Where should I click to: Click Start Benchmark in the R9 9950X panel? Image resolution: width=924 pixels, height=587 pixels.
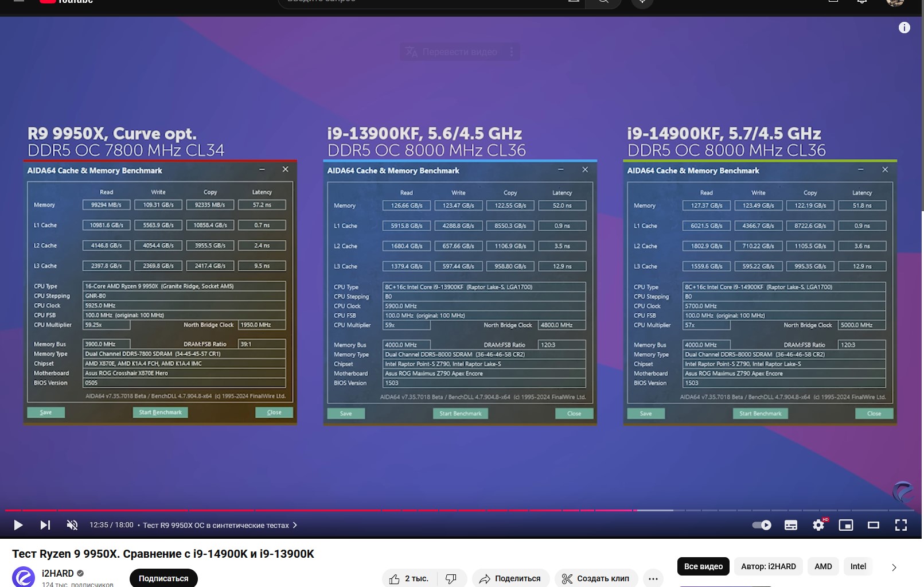pos(160,412)
